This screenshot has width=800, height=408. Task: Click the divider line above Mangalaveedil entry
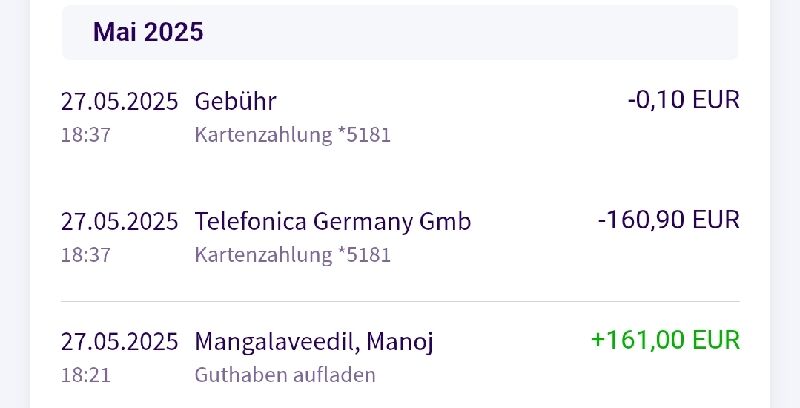click(x=400, y=301)
